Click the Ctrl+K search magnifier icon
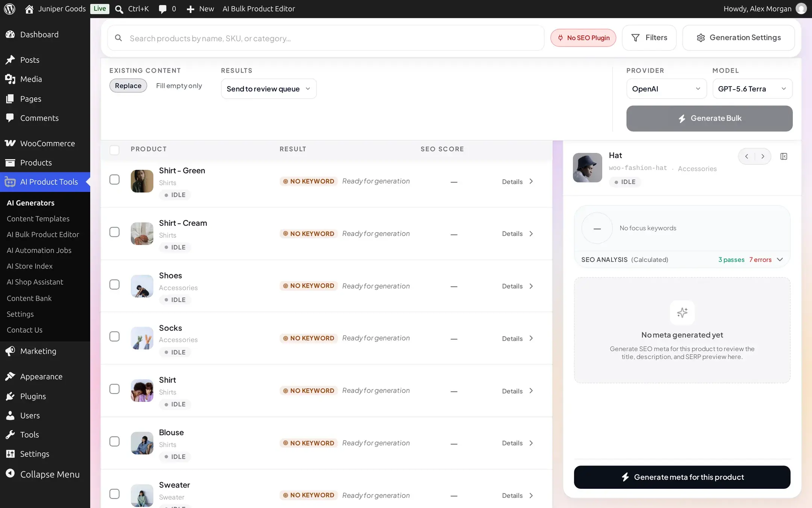 pyautogui.click(x=119, y=9)
